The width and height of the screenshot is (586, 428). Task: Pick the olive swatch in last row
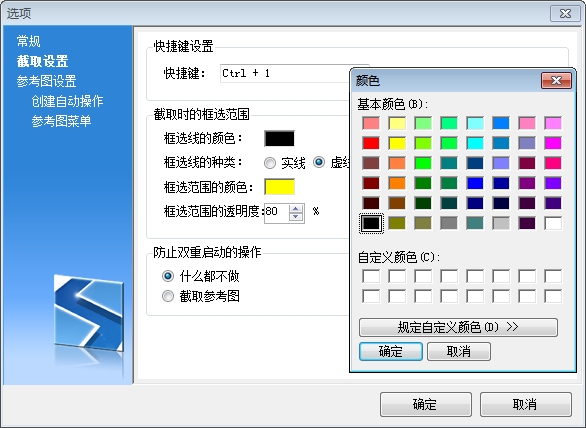(x=397, y=223)
